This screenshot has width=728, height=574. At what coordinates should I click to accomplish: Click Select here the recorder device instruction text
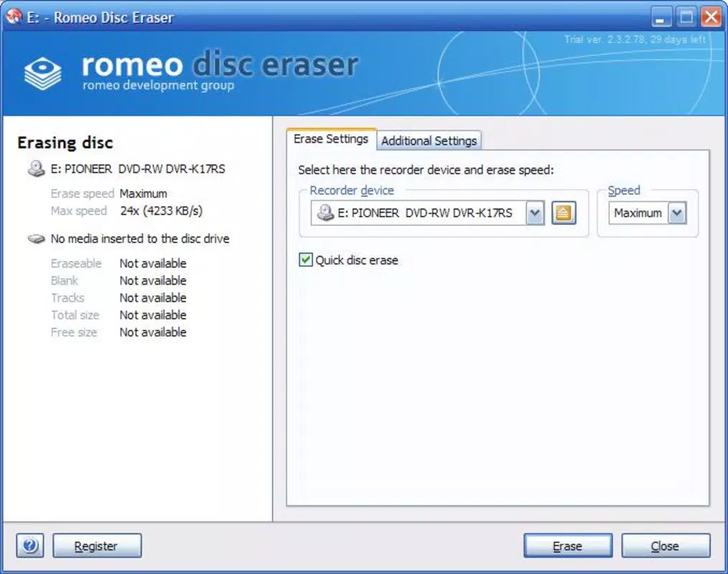pyautogui.click(x=426, y=170)
